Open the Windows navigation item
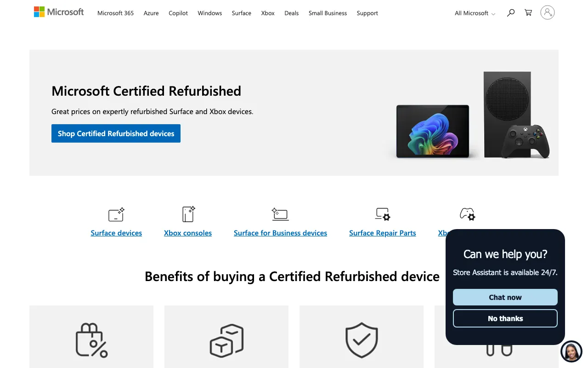Screen dimensions: 588x368 pyautogui.click(x=210, y=13)
